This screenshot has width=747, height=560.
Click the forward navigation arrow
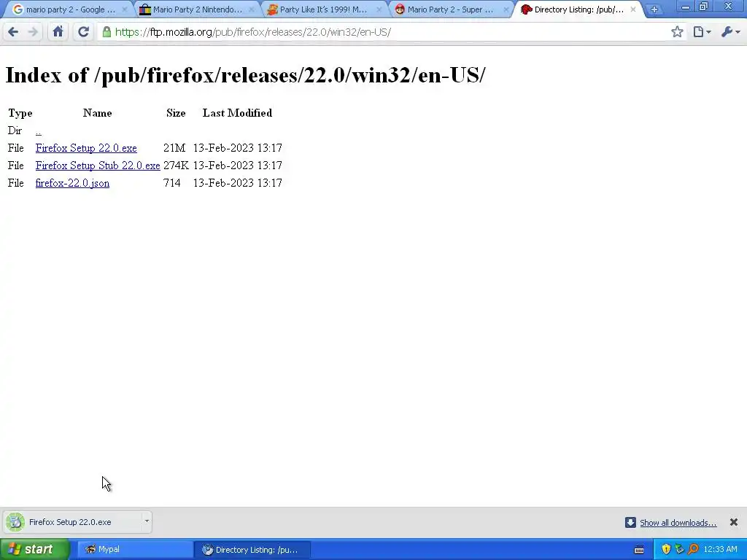[33, 32]
